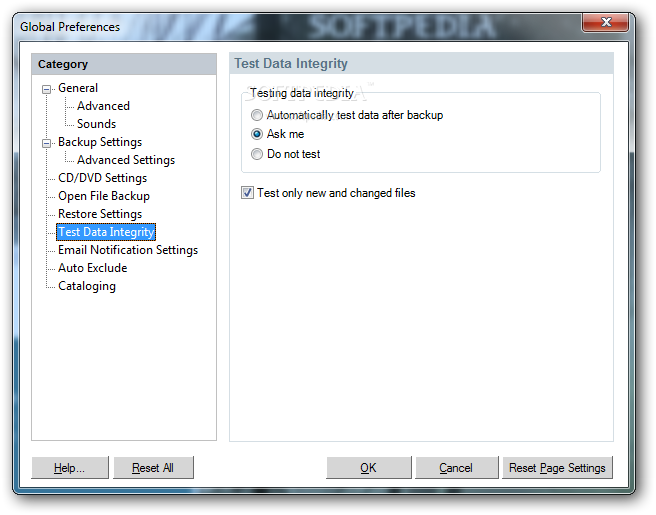Confirm with the OK button
This screenshot has height=515, width=656.
click(369, 467)
